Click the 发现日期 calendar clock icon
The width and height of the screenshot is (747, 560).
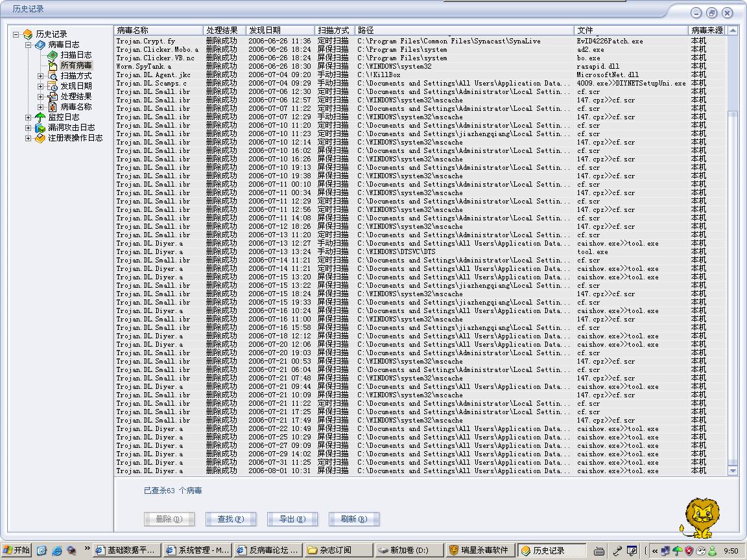pos(53,86)
